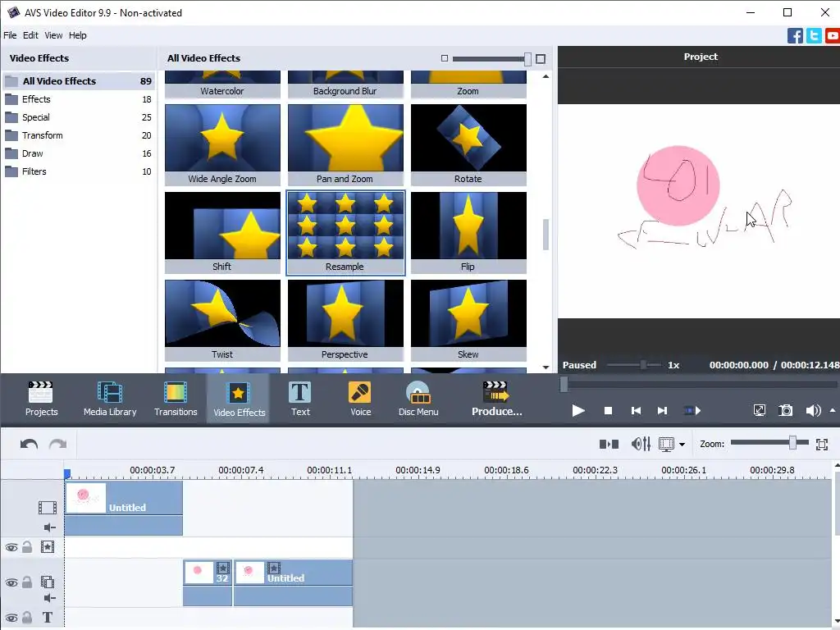Select the Twist effect thumbnail
This screenshot has height=630, width=840.
pyautogui.click(x=222, y=321)
